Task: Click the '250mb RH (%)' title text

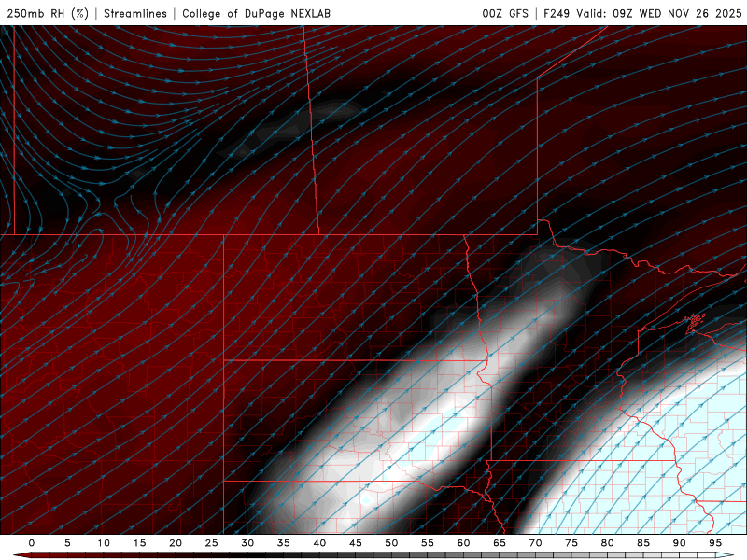Action: pos(48,13)
